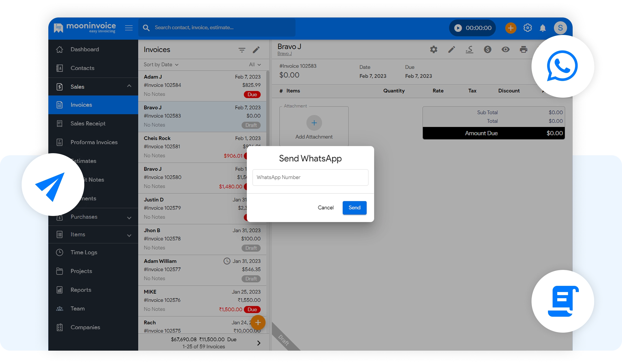Image resolution: width=622 pixels, height=364 pixels.
Task: Click the Send button in dialog
Action: click(354, 208)
